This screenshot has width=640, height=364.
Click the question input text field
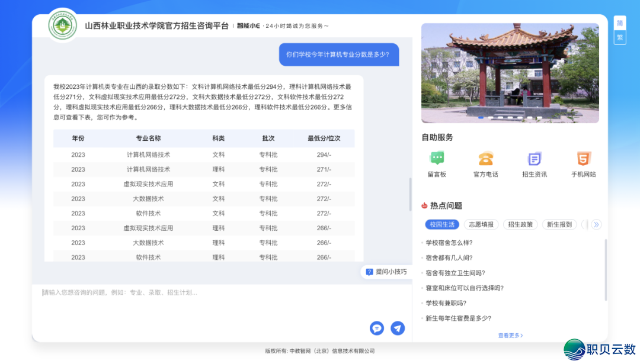point(201,302)
